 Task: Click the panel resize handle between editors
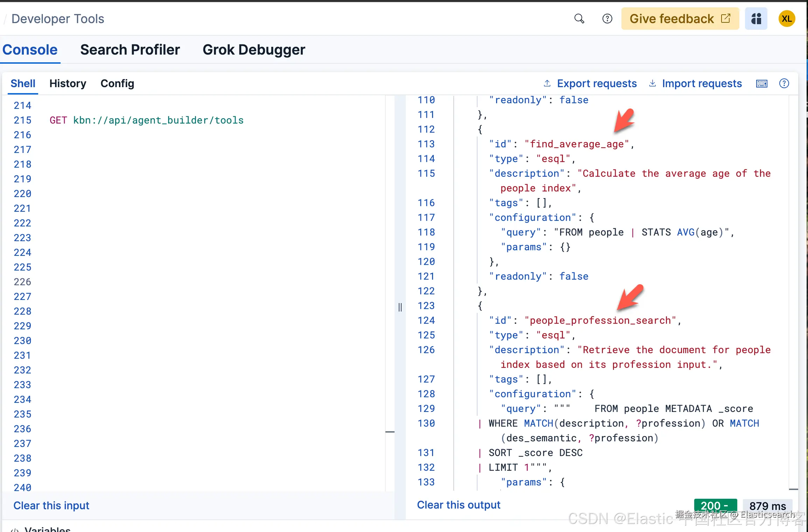point(400,307)
